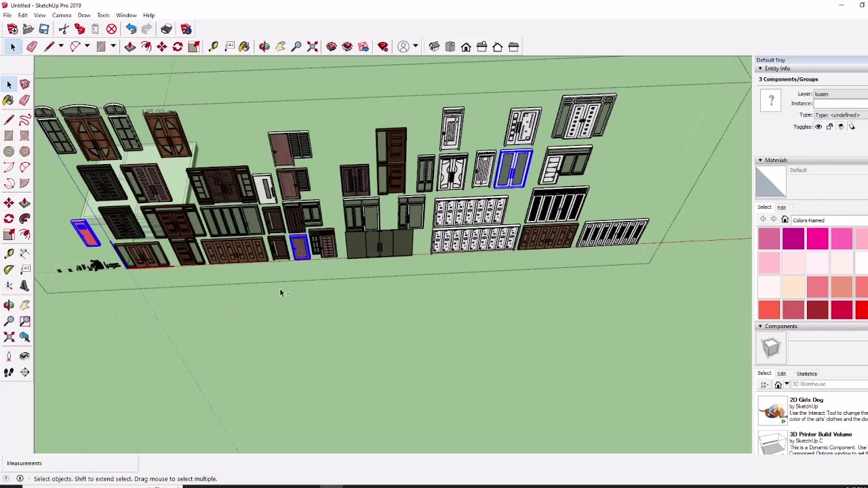Switch to Materials panel Edit tab
The image size is (868, 488).
pos(781,207)
